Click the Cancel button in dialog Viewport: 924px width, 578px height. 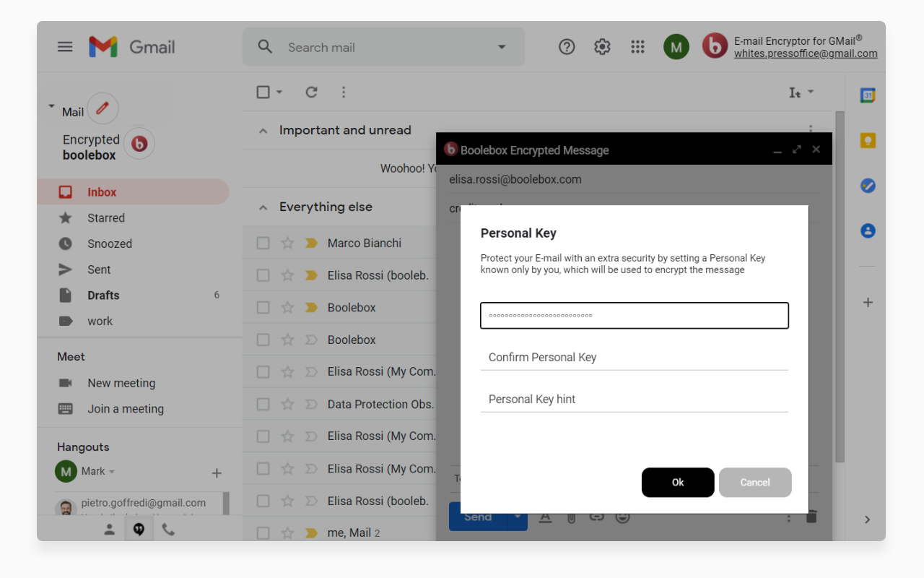tap(755, 483)
